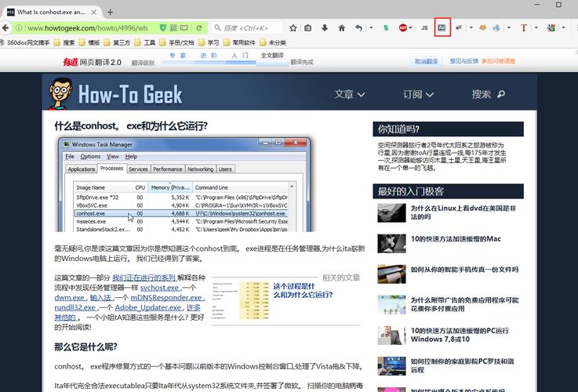
Task: Click the magnifier icon beside 搜索 in header
Action: 501,94
